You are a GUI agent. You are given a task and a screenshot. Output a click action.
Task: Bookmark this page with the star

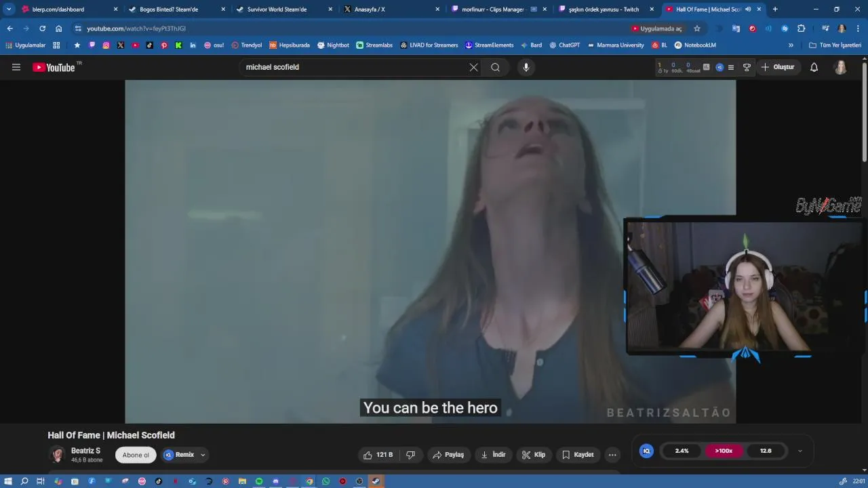tap(696, 28)
